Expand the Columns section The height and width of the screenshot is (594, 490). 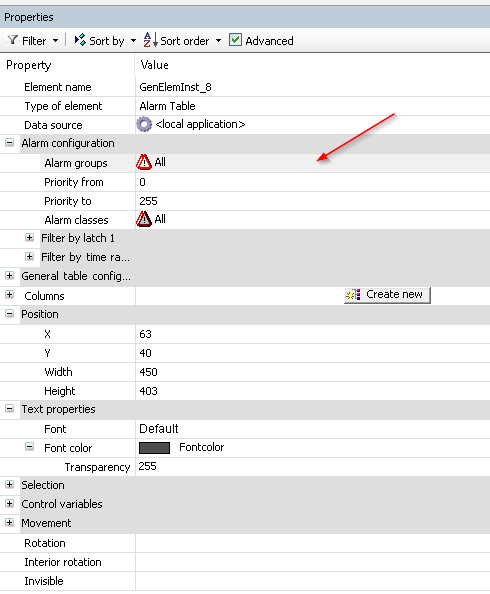9,294
